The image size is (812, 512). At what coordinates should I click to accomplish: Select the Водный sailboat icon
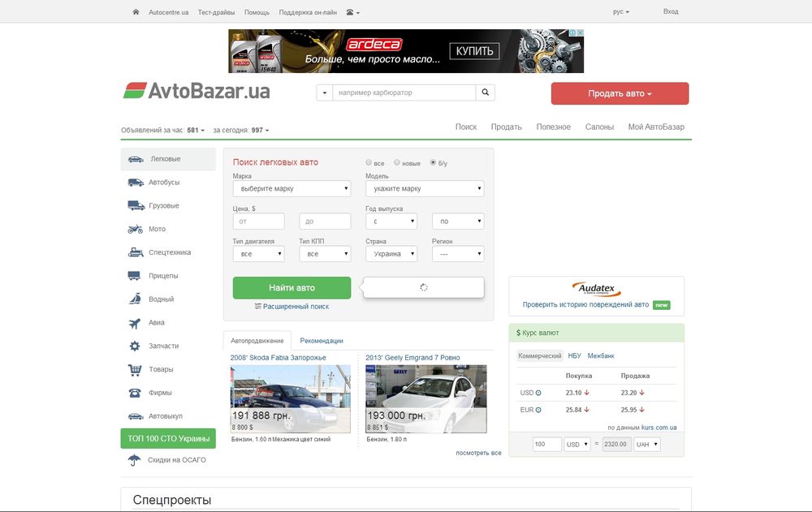(x=135, y=299)
